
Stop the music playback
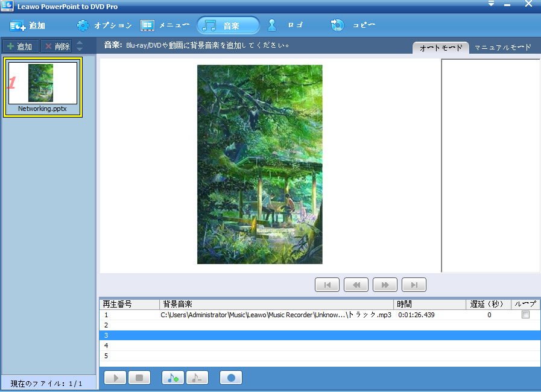tap(139, 378)
